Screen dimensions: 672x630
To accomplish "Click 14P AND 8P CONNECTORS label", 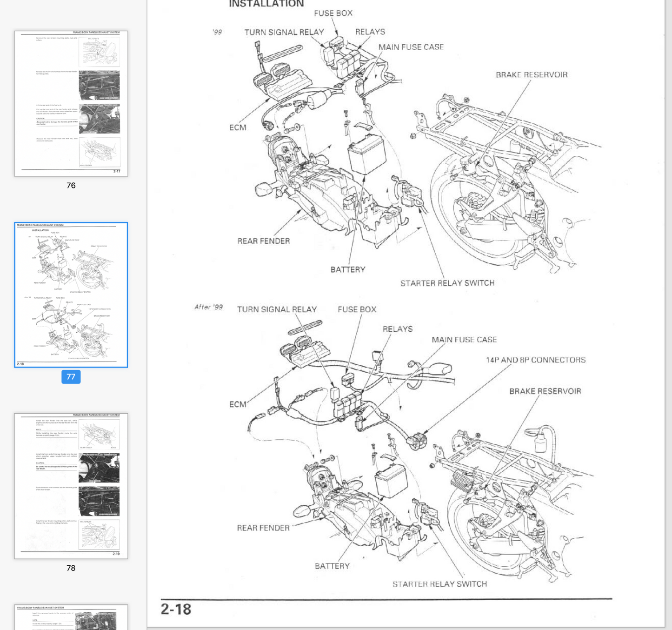I will 536,360.
